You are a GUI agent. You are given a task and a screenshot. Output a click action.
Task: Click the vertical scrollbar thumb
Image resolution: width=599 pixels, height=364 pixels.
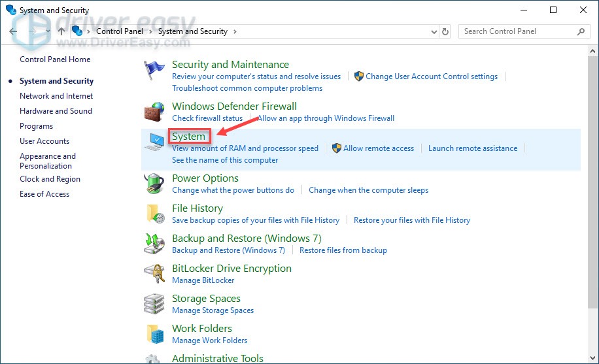[x=592, y=182]
